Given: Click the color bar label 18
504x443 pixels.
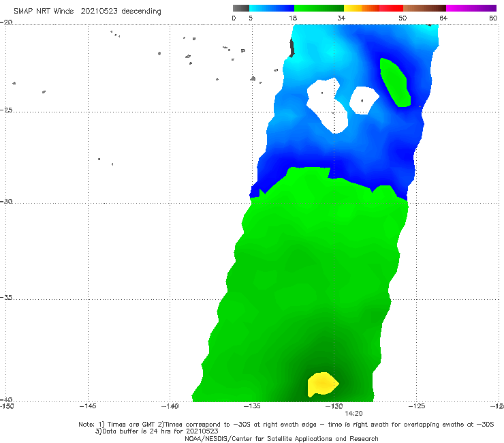Looking at the screenshot, I should [x=293, y=18].
